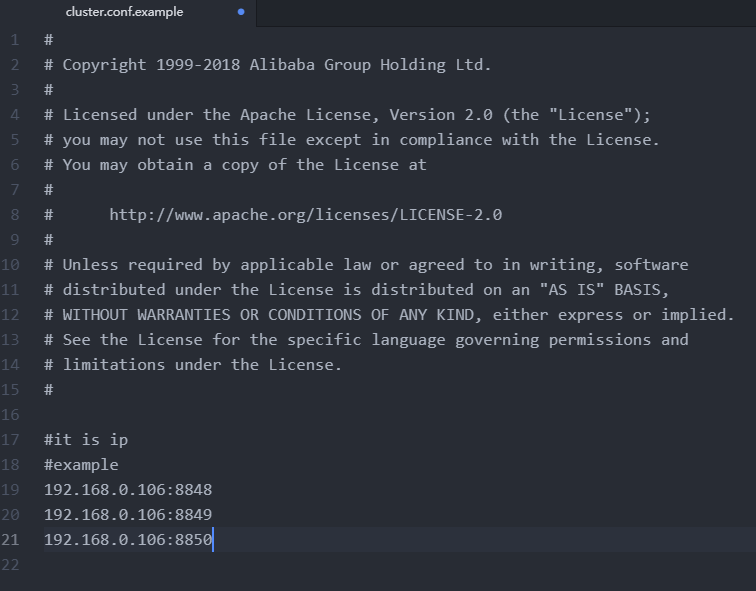Place cursor in the 192.168.0.106:8848 entry
756x591 pixels.
(x=128, y=490)
